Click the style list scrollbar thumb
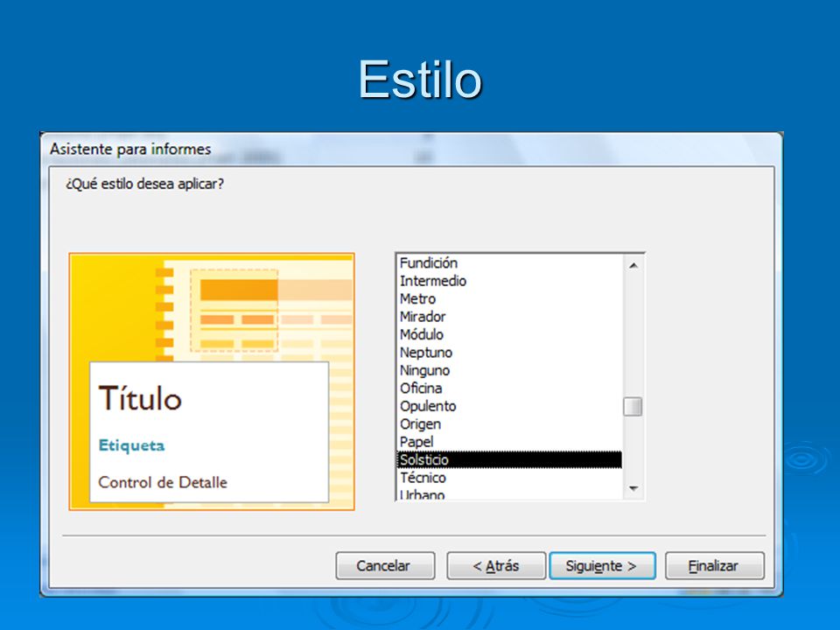Viewport: 840px width, 630px height. click(x=633, y=406)
